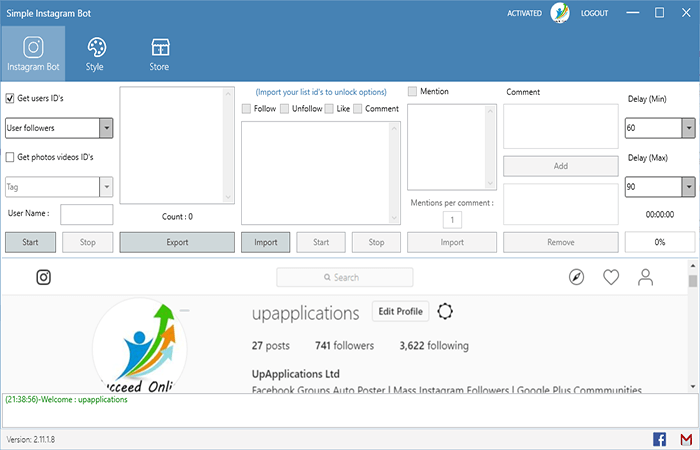Click the Count : 0 label

point(177,217)
